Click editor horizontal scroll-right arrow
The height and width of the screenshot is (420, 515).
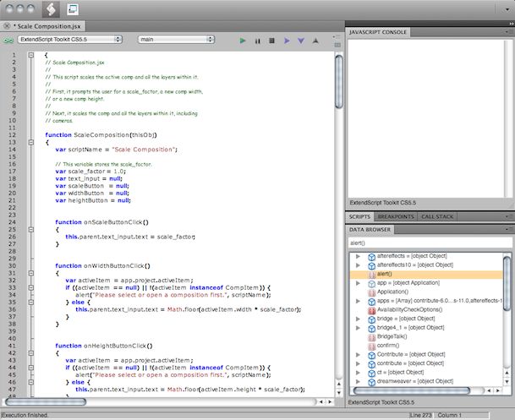click(x=330, y=401)
